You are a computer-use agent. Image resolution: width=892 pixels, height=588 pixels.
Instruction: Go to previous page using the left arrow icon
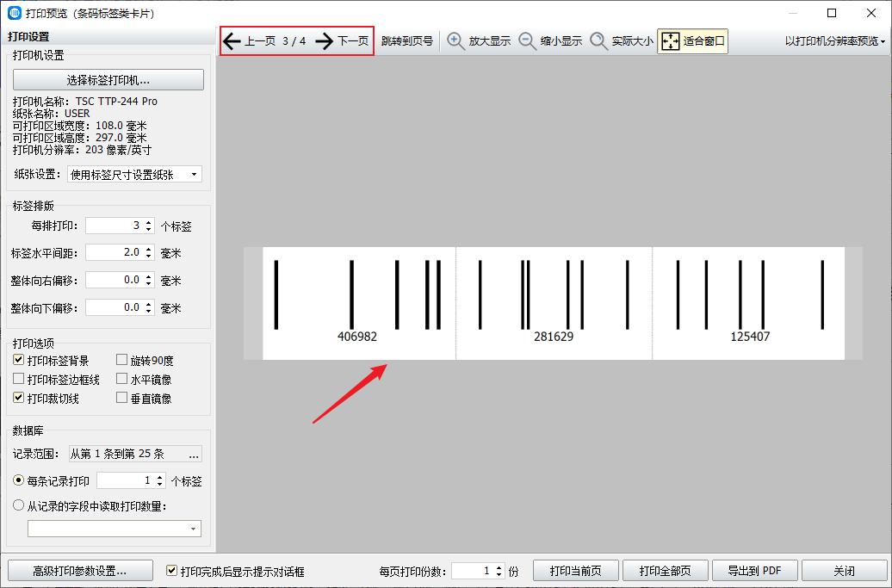(230, 40)
